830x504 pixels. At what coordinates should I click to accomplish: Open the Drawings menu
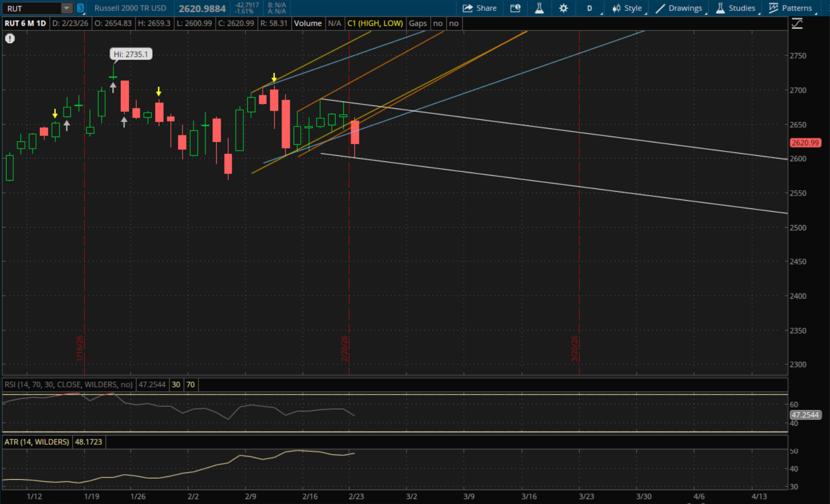tap(680, 8)
